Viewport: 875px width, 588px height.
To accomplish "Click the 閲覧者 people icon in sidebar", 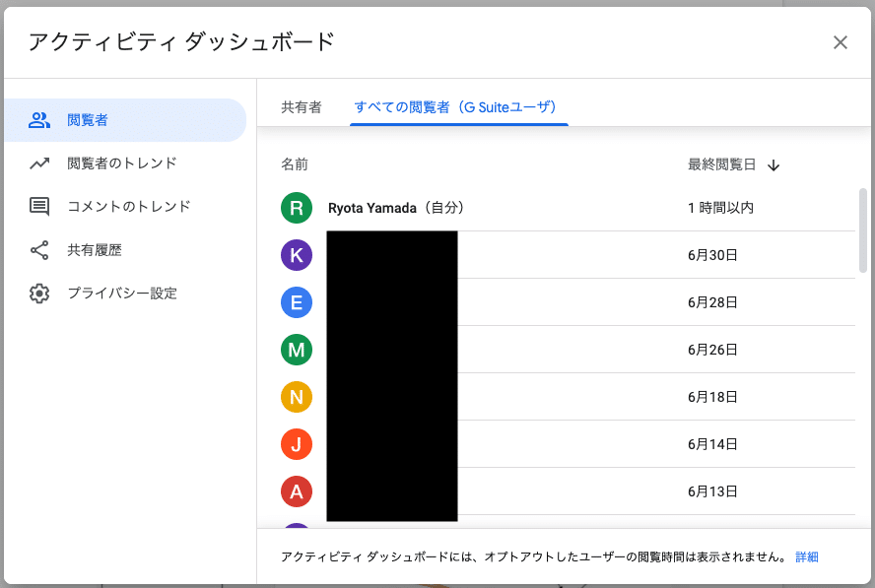I will click(x=39, y=120).
